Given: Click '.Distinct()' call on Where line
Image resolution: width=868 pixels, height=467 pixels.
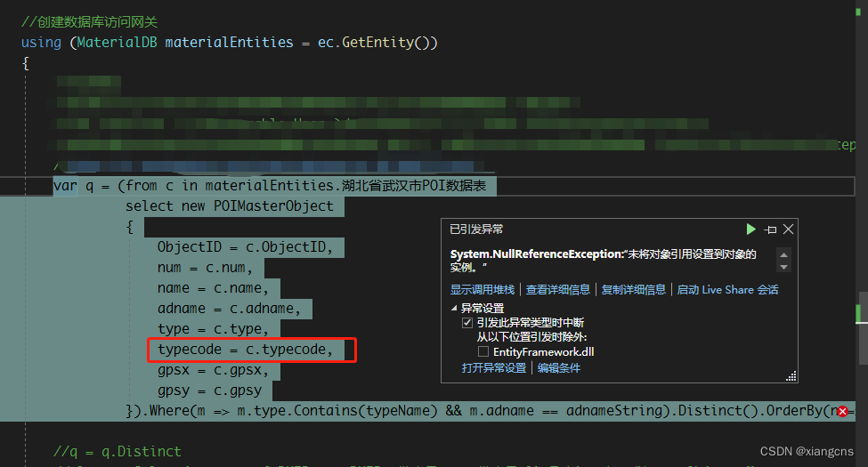Looking at the screenshot, I should 714,411.
